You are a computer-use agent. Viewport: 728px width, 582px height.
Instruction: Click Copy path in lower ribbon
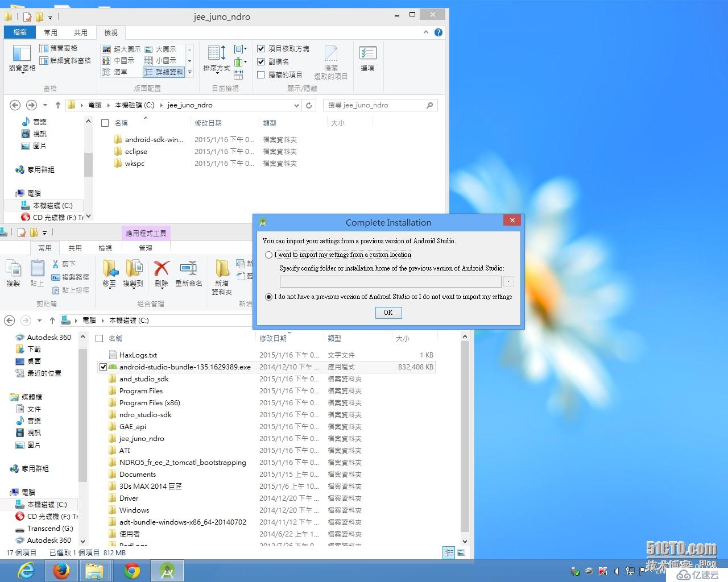71,277
